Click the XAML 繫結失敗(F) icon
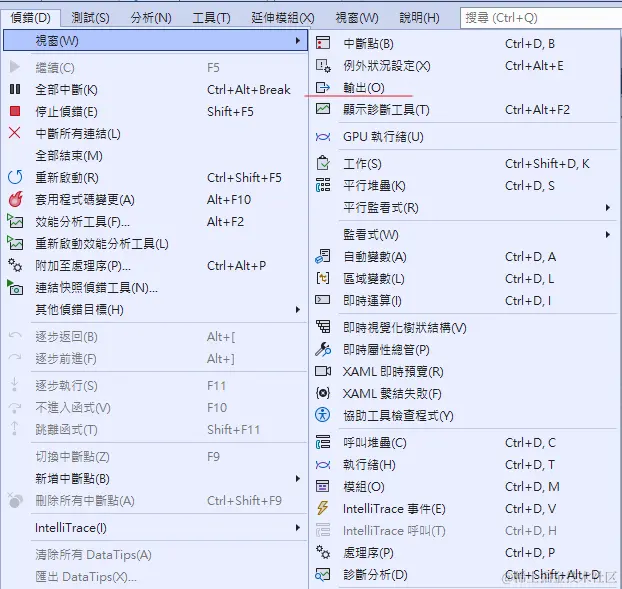 click(323, 393)
